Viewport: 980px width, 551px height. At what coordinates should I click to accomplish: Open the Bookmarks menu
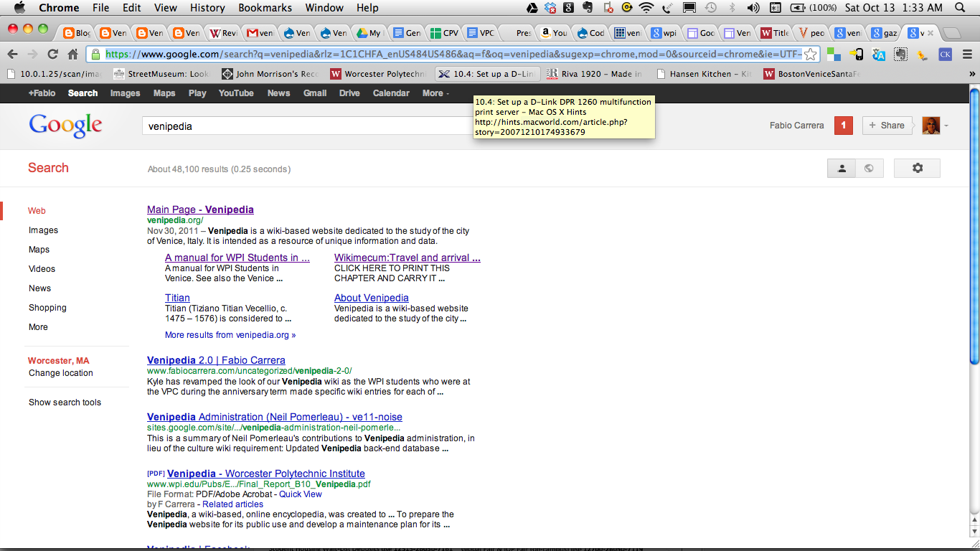[265, 8]
